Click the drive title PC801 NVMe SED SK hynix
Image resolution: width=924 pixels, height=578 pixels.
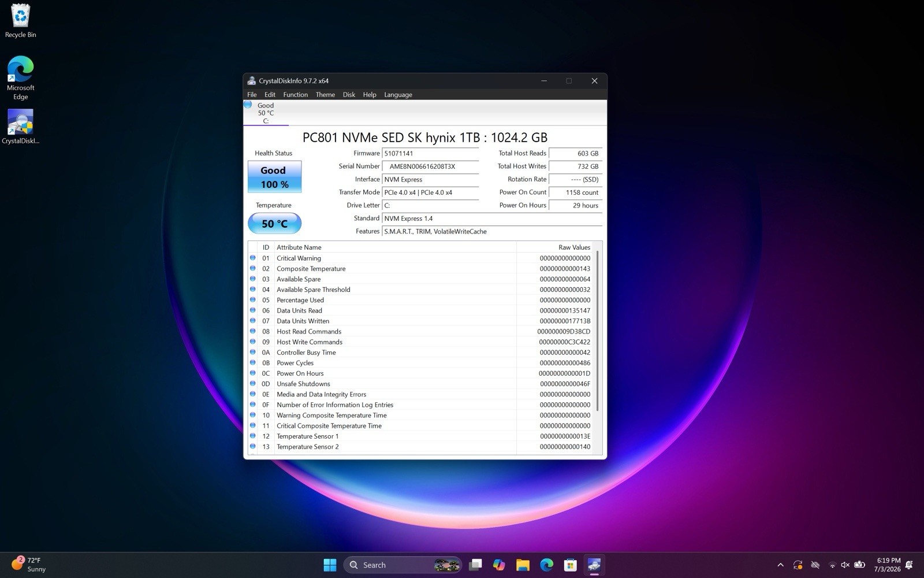[425, 138]
